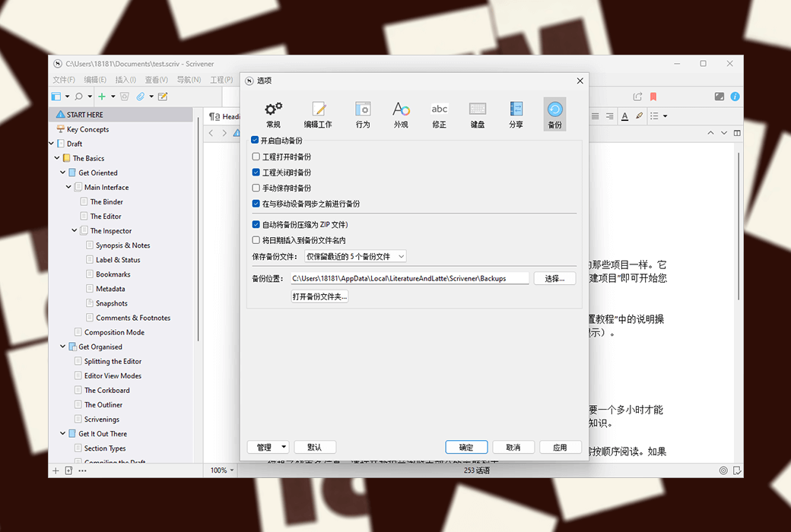Screen dimensions: 791x532
Task: Click the 取消 button
Action: (513, 448)
